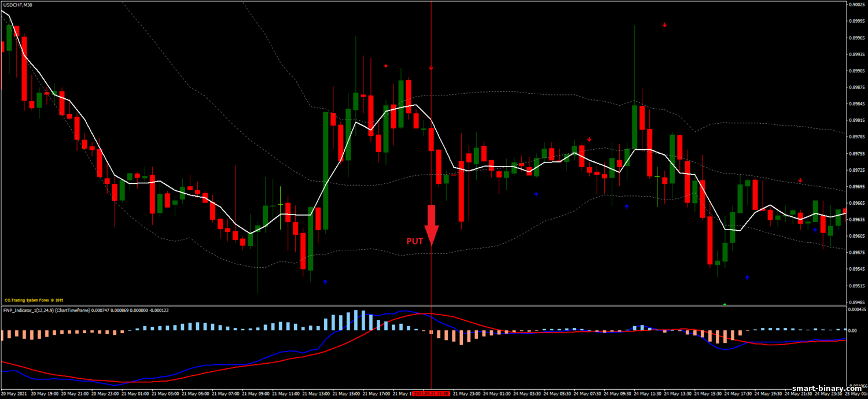
Task: Click the 0.000435 indicator scale value
Action: (x=858, y=309)
